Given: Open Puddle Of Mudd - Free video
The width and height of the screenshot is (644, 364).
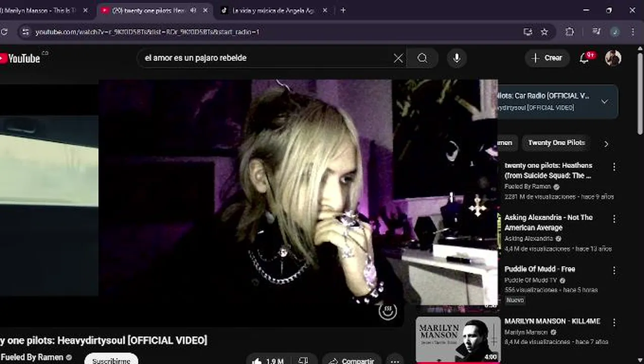Looking at the screenshot, I should (540, 269).
